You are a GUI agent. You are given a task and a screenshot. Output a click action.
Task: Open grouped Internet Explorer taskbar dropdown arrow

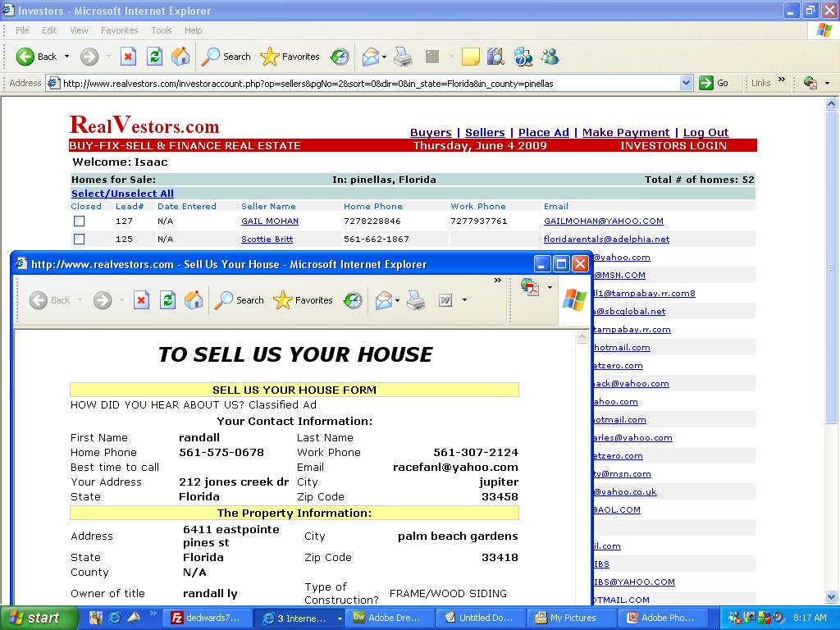click(339, 619)
